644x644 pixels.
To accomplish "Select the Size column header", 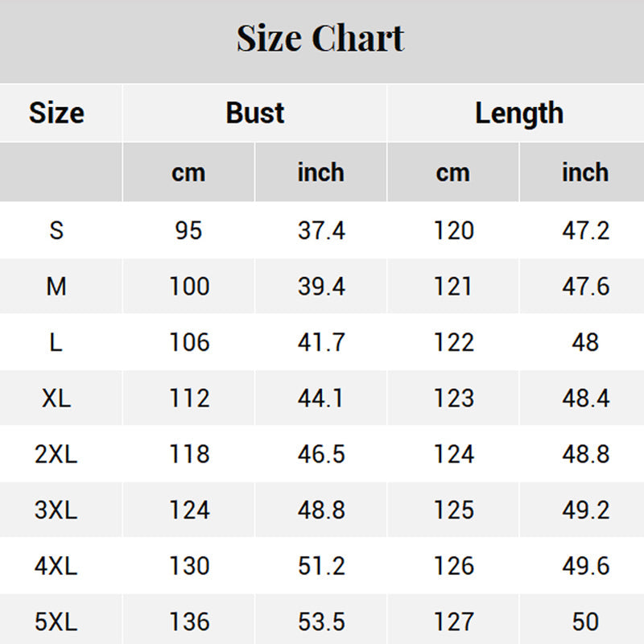I will [x=56, y=113].
